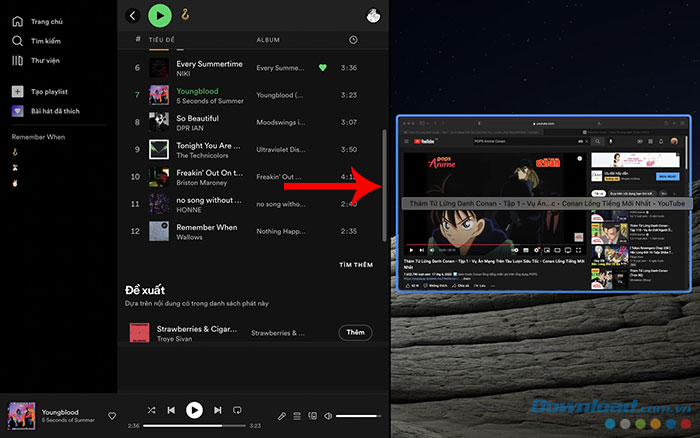Viewport: 700px width, 438px height.
Task: Toggle shuffle in the player bar
Action: [x=151, y=410]
